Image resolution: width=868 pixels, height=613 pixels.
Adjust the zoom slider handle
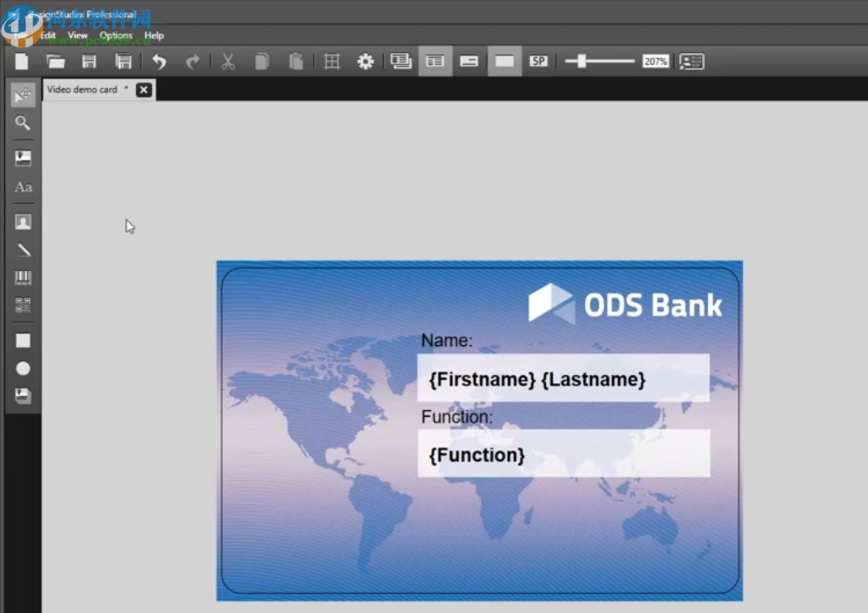coord(581,61)
